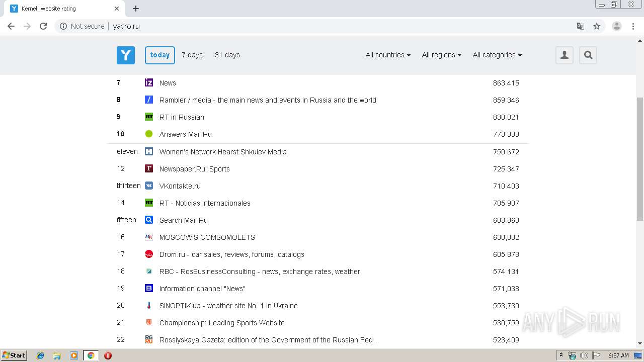
Task: Reload the page
Action: click(x=43, y=26)
